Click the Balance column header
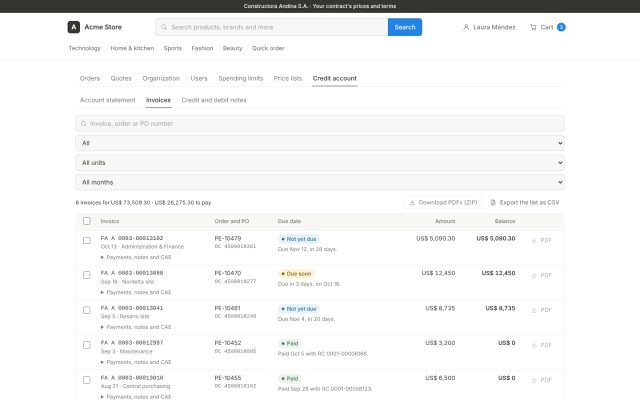The height and width of the screenshot is (400, 640). click(x=505, y=221)
